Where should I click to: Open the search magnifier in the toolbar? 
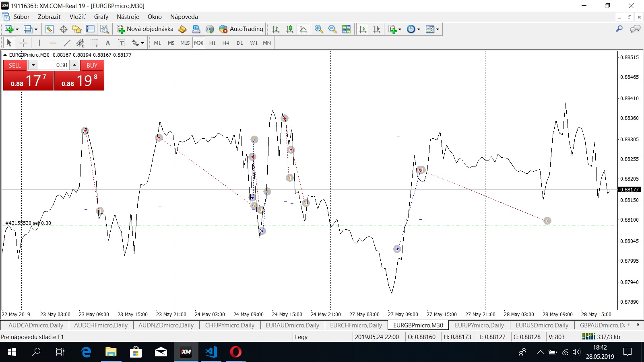coord(619,29)
